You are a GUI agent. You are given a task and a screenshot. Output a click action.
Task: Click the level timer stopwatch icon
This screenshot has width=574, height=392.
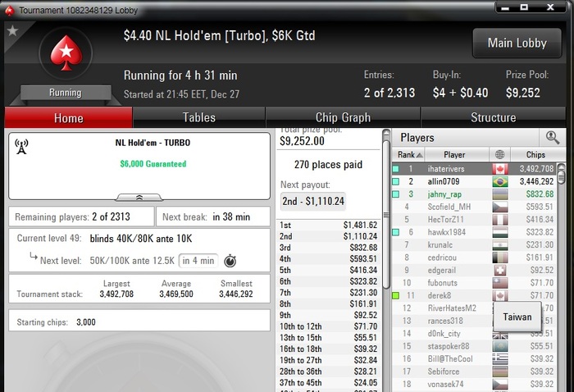click(x=230, y=261)
